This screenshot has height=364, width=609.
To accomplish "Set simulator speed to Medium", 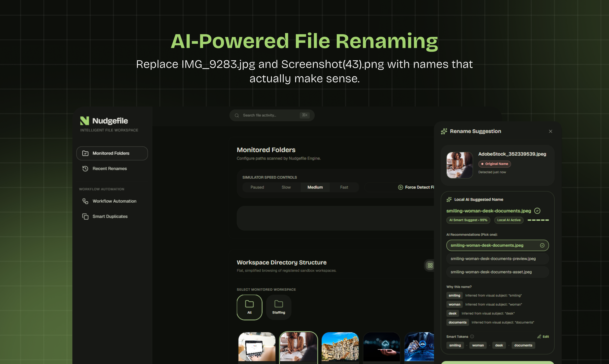I will pyautogui.click(x=315, y=187).
